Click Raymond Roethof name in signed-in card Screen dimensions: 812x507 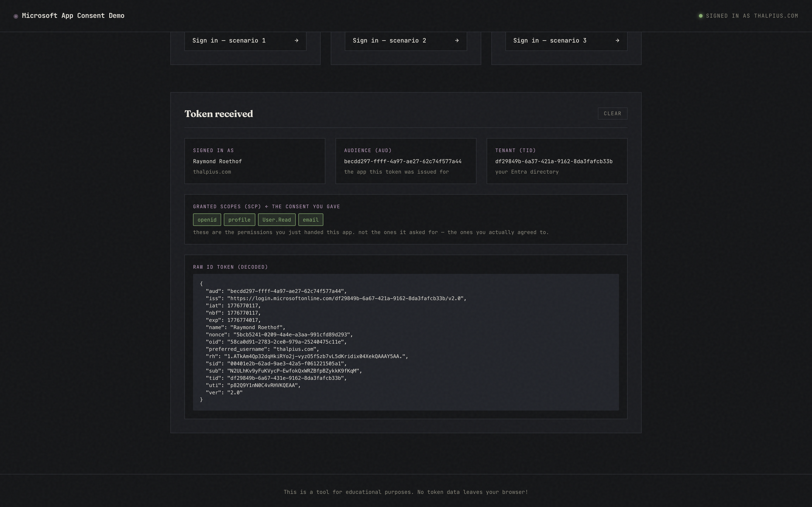217,161
